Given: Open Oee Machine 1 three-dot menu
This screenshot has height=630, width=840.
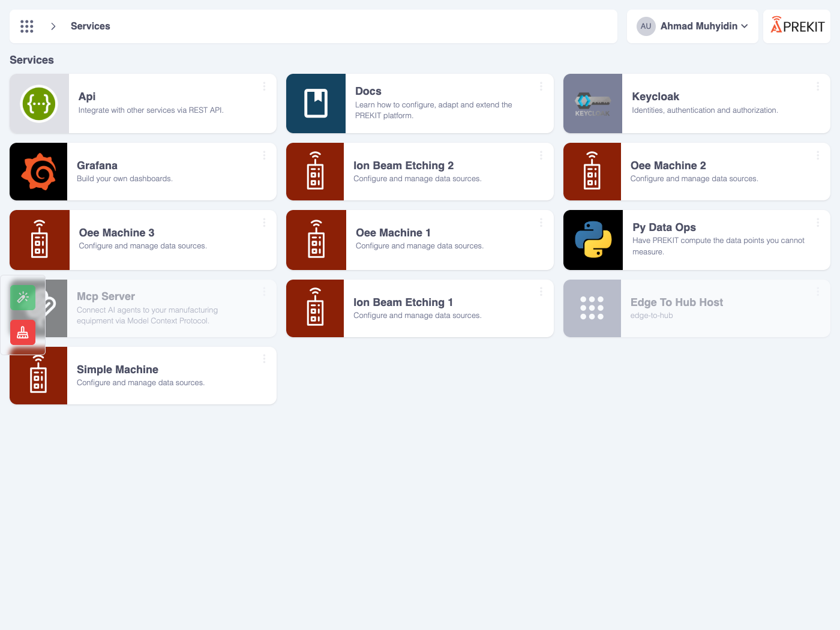Looking at the screenshot, I should pos(541,223).
